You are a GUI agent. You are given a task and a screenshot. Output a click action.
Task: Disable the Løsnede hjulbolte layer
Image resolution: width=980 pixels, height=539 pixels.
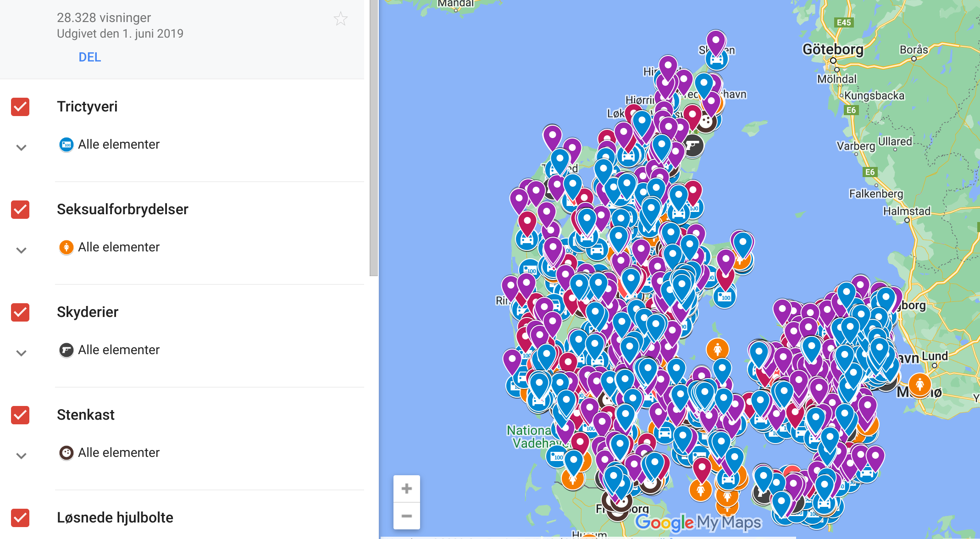pos(20,518)
